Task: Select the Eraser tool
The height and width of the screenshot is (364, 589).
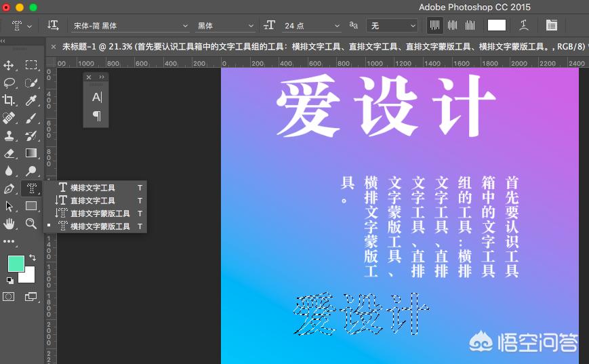Action: 9,153
